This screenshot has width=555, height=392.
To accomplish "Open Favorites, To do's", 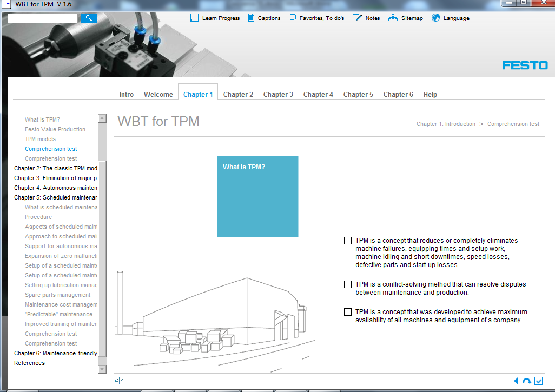I will click(322, 18).
